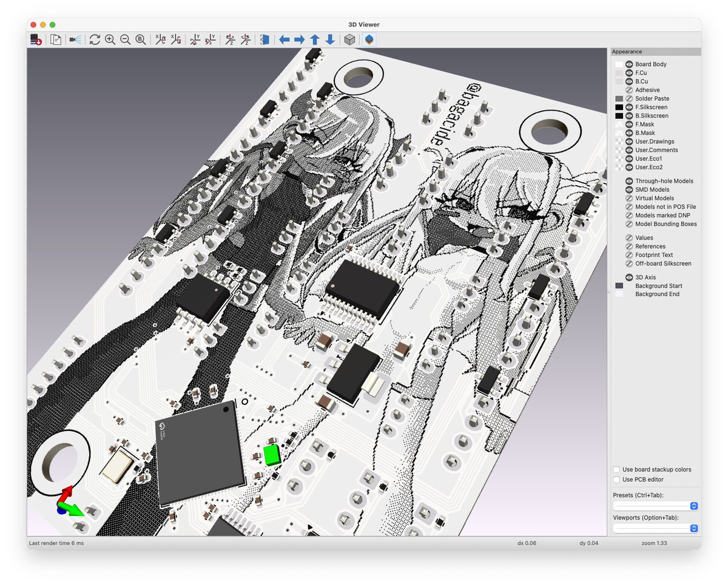Show the Solder Paste layer
The image size is (728, 585).
click(629, 98)
